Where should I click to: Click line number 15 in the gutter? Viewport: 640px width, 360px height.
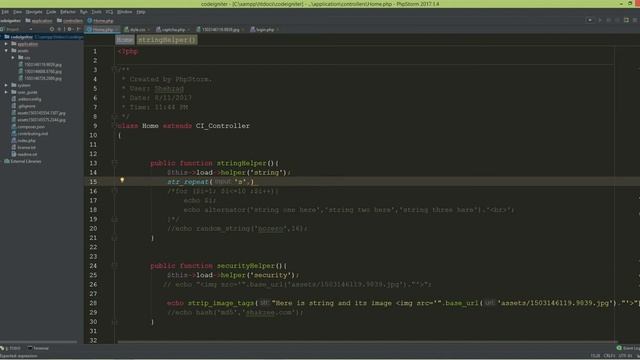pyautogui.click(x=93, y=182)
